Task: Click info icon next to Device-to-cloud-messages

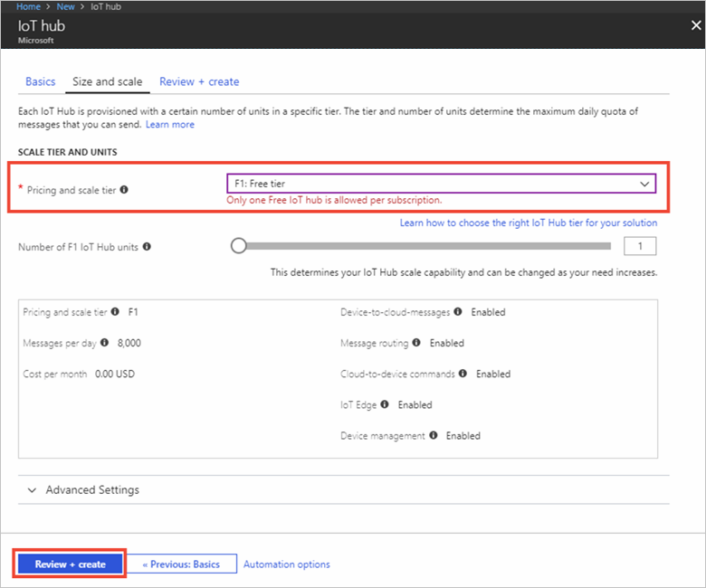Action: 458,311
